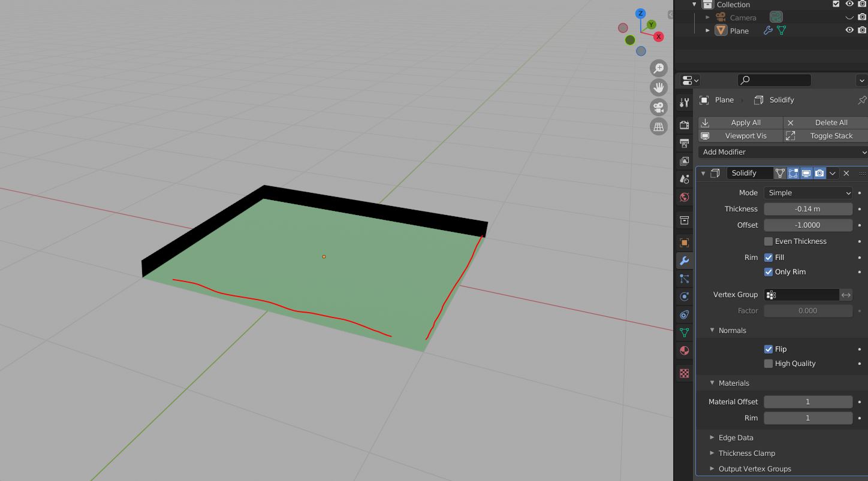Uncheck the Flip normals checkbox
Viewport: 868px width, 481px height.
(x=768, y=349)
